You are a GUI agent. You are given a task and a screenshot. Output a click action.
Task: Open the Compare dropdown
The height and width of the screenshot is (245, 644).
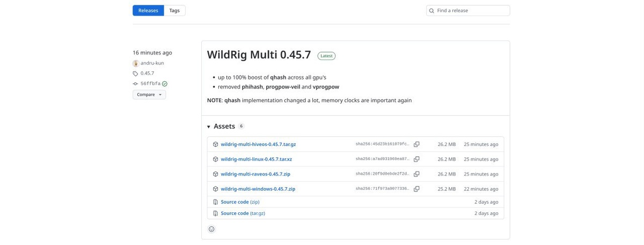pyautogui.click(x=149, y=94)
